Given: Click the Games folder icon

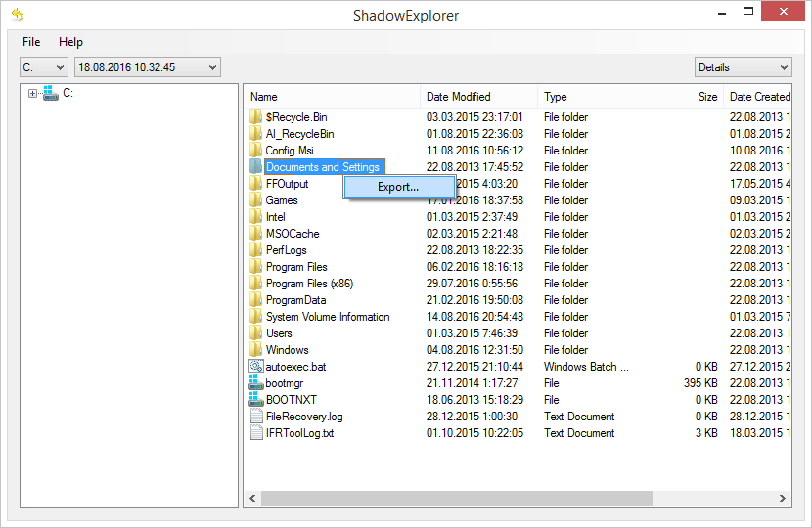Looking at the screenshot, I should pos(255,199).
